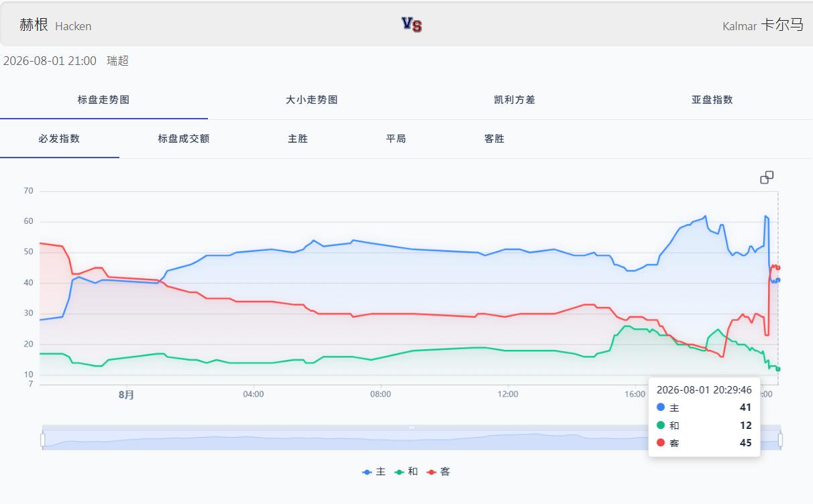Click the chart restore/expand icon
813x504 pixels.
767,177
